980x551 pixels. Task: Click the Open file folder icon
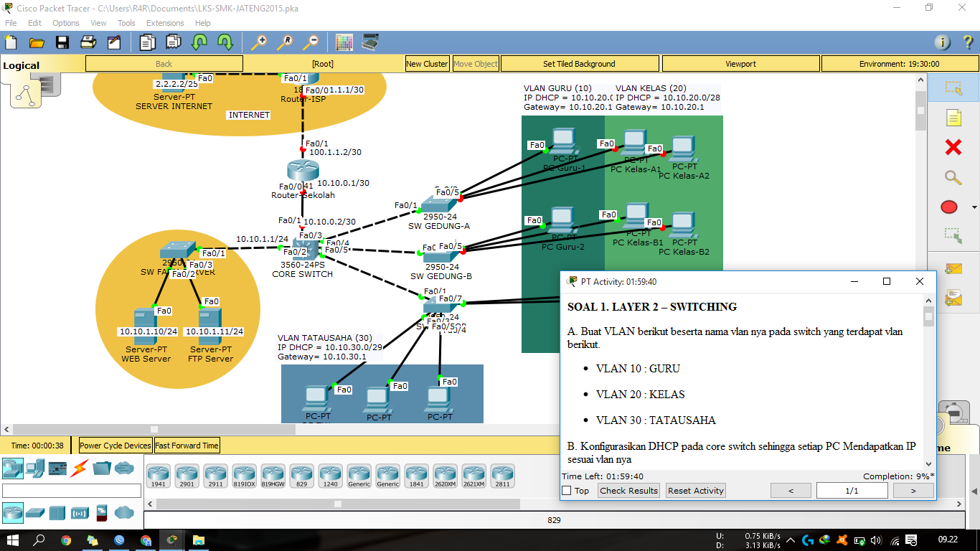tap(37, 42)
